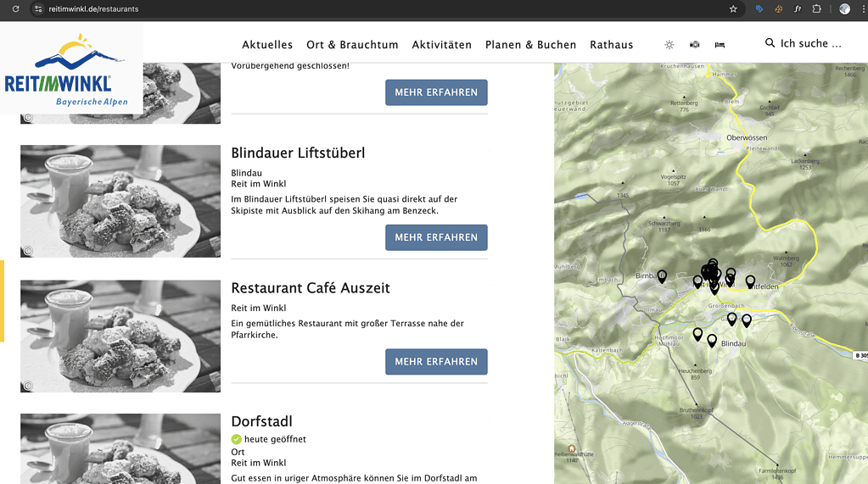Open the Dorfstadl restaurant title link

pyautogui.click(x=261, y=421)
